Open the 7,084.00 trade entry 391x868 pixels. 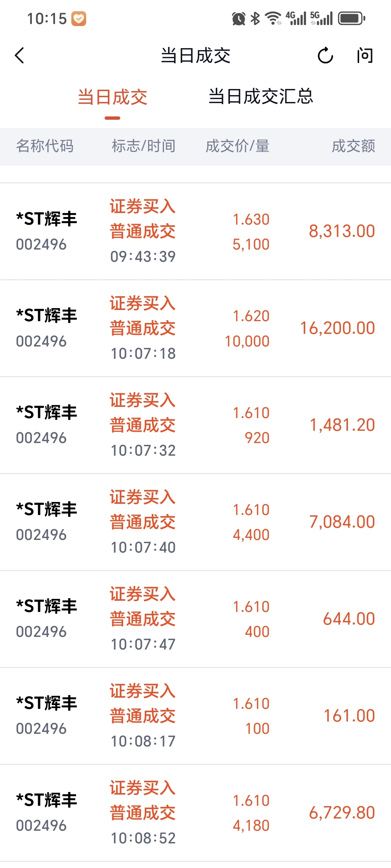pyautogui.click(x=195, y=522)
